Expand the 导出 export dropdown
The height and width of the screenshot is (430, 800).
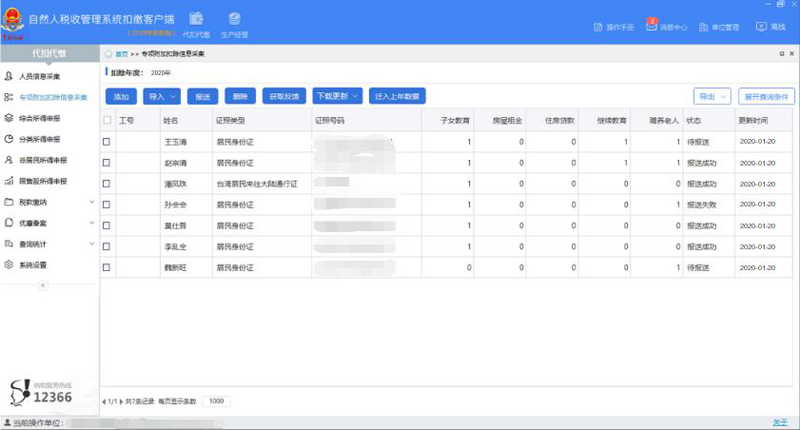pos(712,97)
